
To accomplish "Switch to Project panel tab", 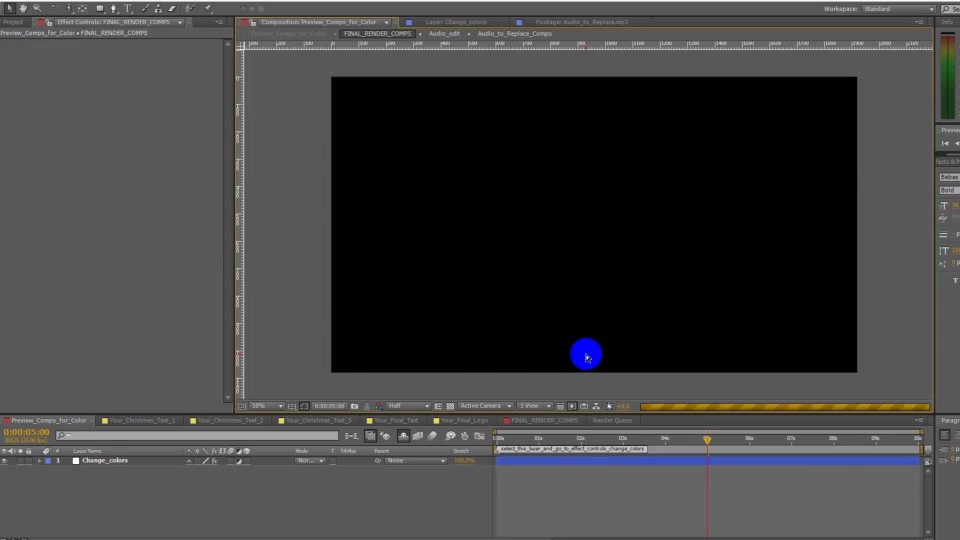I will click(x=13, y=22).
